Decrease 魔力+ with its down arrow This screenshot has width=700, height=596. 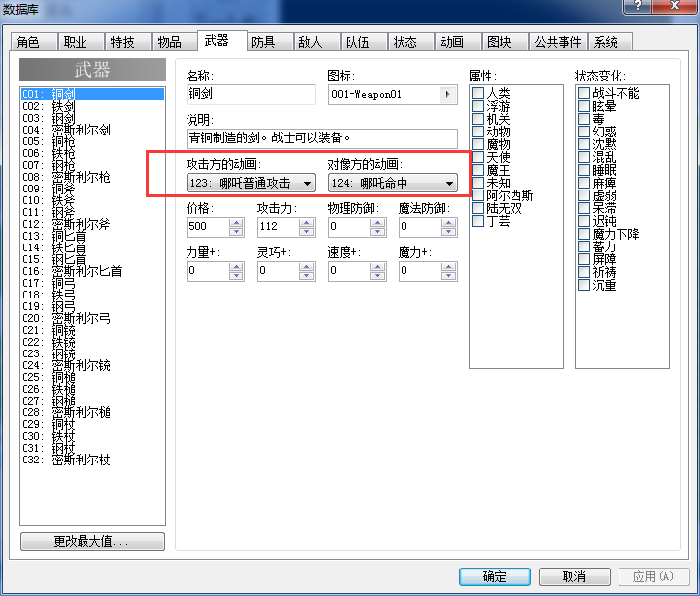(x=448, y=275)
